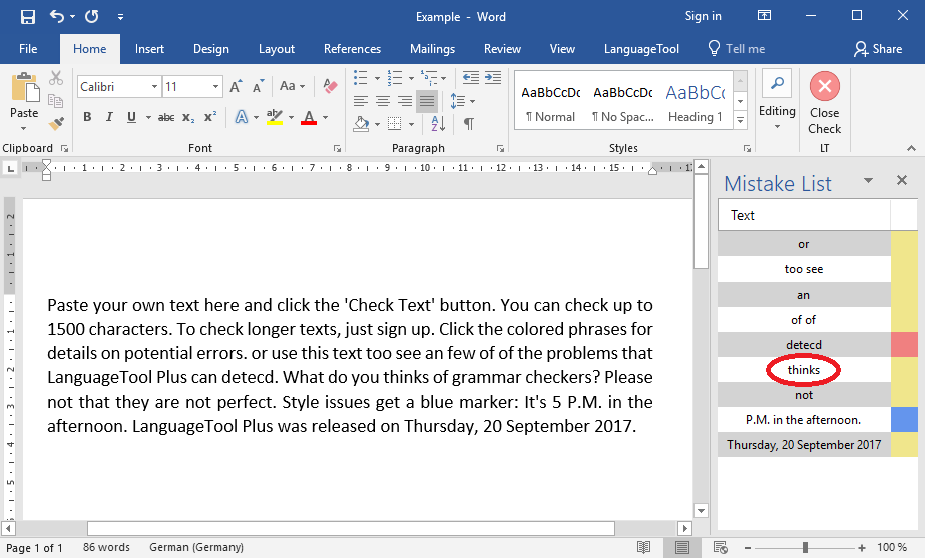
Task: Toggle Italic formatting
Action: pos(109,118)
